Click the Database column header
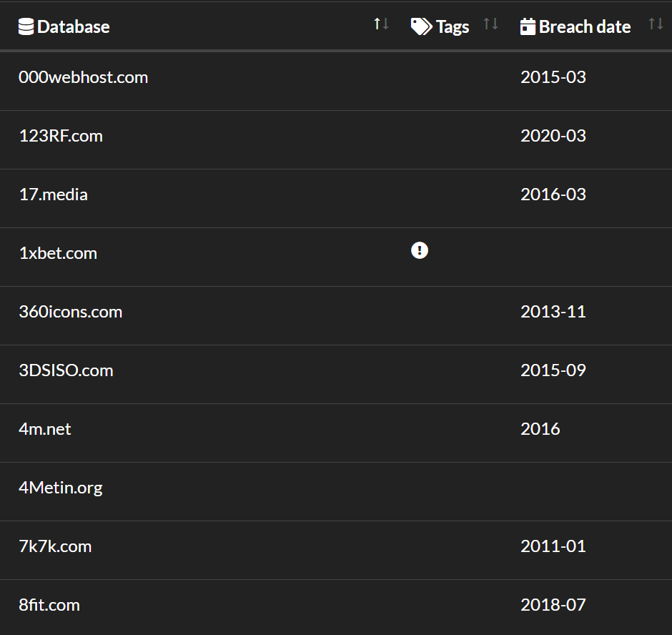672x635 pixels. [x=74, y=26]
